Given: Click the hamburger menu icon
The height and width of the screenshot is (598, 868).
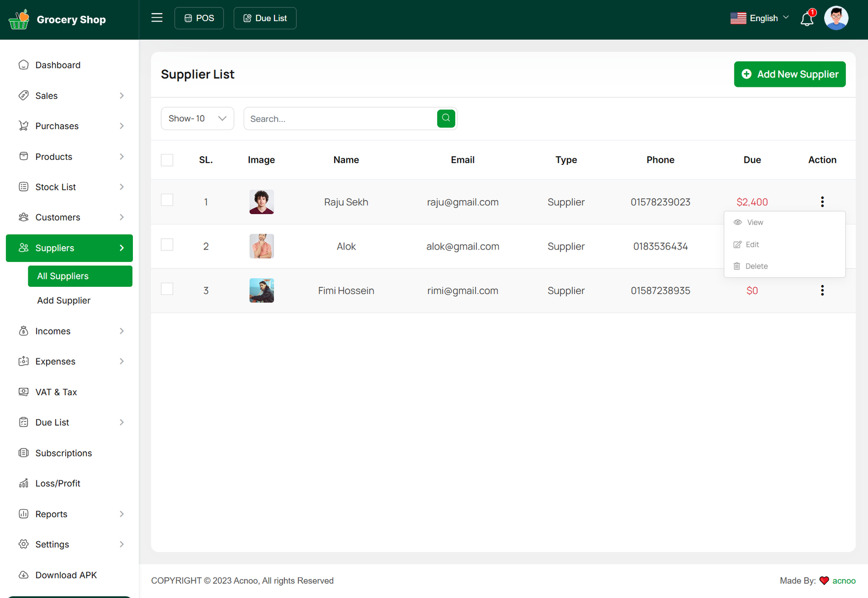Looking at the screenshot, I should (x=157, y=18).
